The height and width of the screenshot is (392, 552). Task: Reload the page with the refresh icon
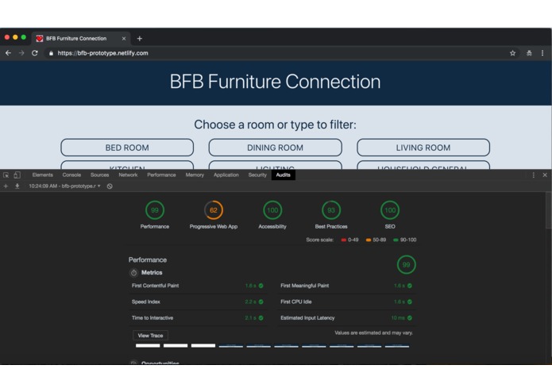click(34, 53)
